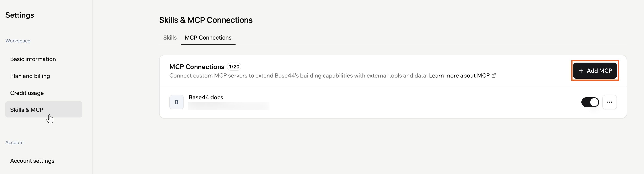This screenshot has width=644, height=174.
Task: Disable the Base44 docs connection toggle
Action: (590, 102)
